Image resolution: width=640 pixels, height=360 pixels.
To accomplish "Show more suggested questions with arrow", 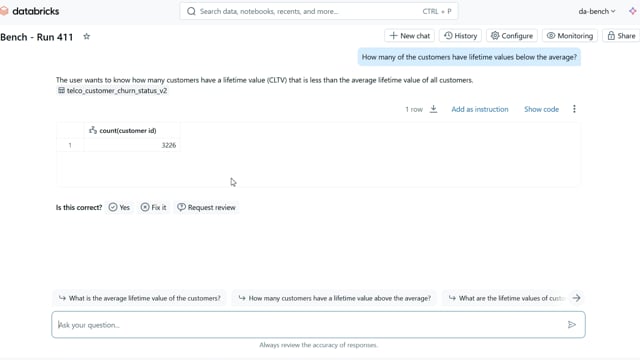I will pos(576,298).
